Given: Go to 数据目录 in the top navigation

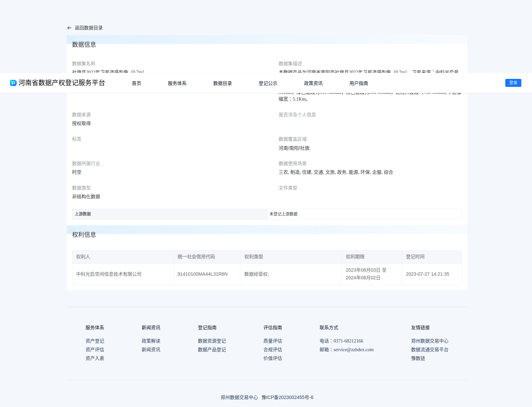Looking at the screenshot, I should point(223,83).
